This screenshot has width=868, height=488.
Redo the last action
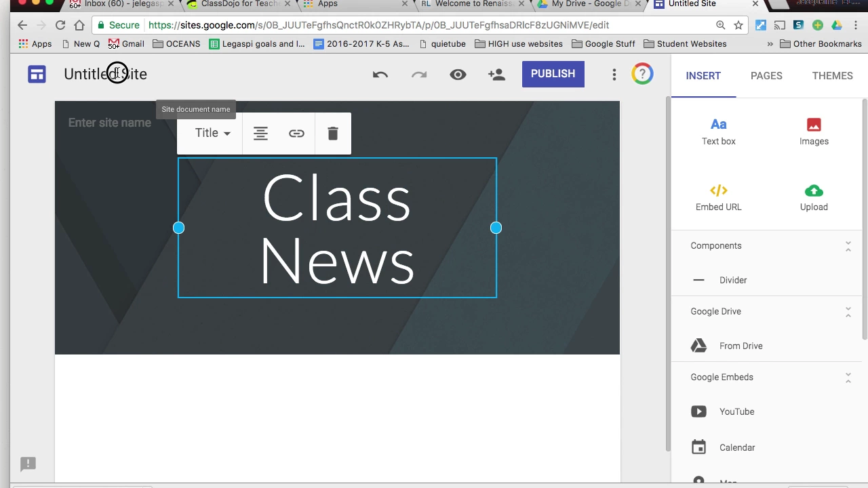[x=419, y=75]
